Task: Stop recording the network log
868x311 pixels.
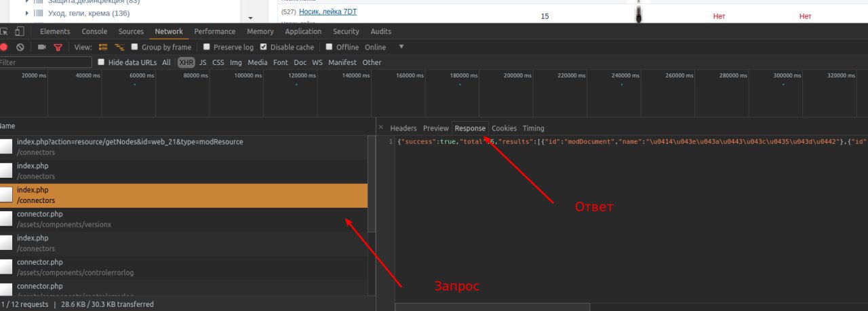Action: coord(4,48)
